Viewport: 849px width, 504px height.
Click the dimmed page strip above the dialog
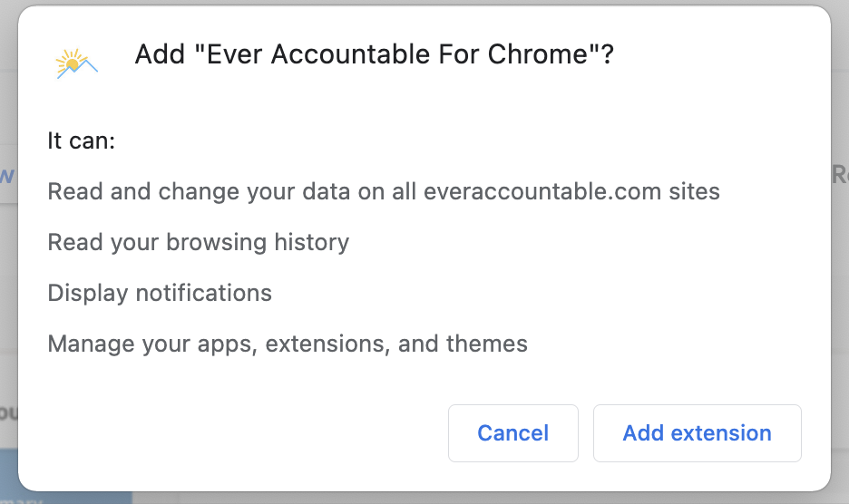(x=424, y=3)
